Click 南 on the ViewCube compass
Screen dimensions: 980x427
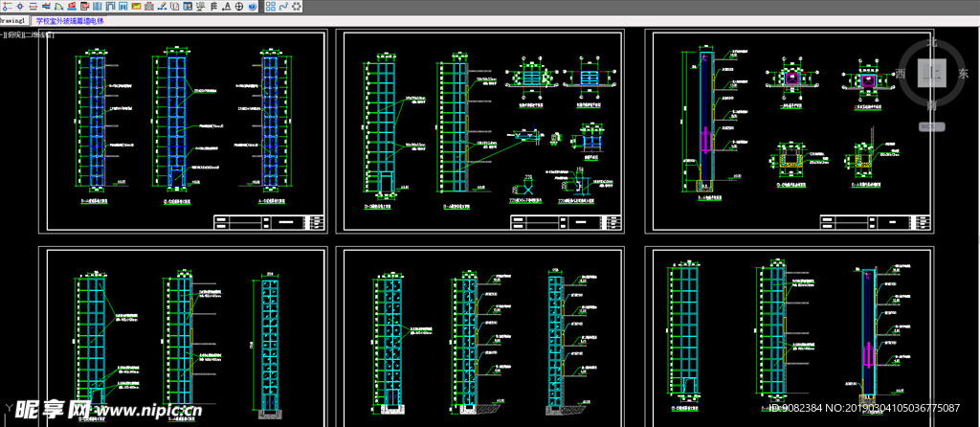pos(932,104)
